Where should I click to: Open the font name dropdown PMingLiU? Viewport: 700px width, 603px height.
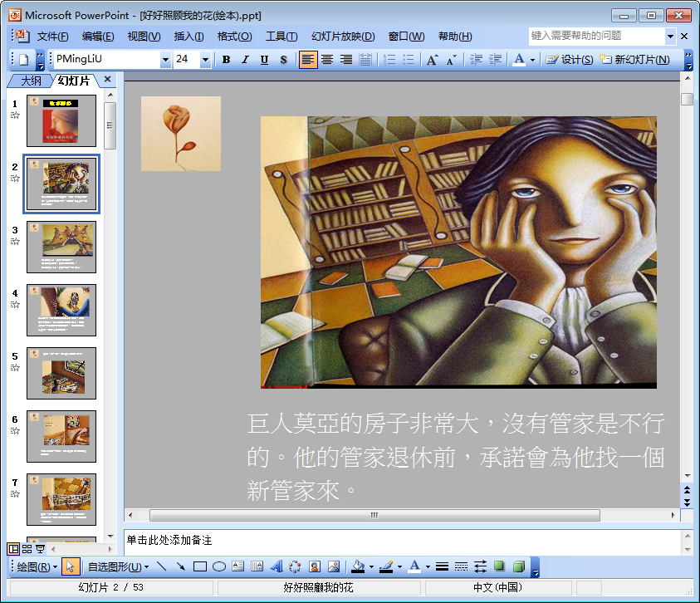pos(165,60)
